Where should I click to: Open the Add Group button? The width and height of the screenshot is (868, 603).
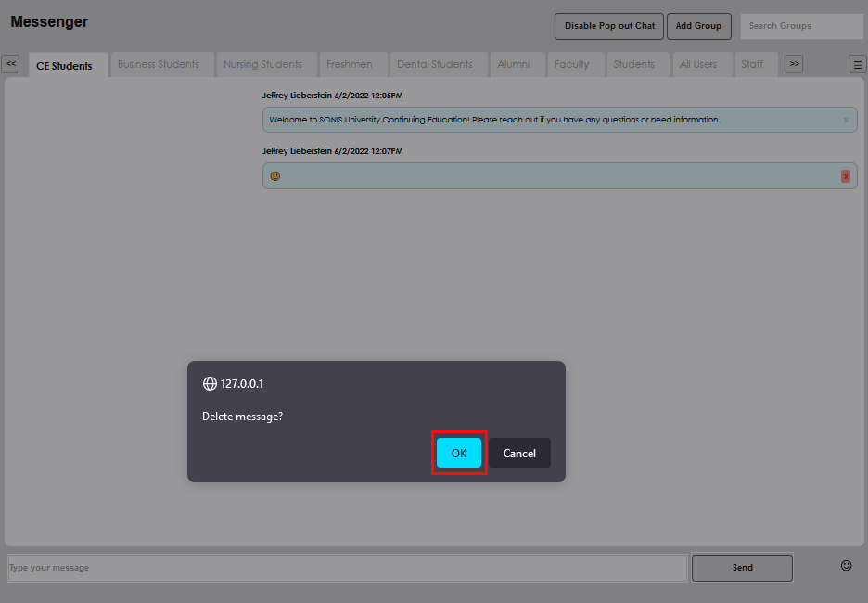698,26
